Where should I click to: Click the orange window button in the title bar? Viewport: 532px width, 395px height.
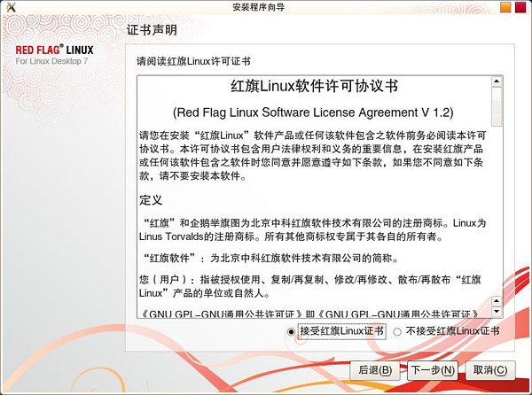(505, 7)
